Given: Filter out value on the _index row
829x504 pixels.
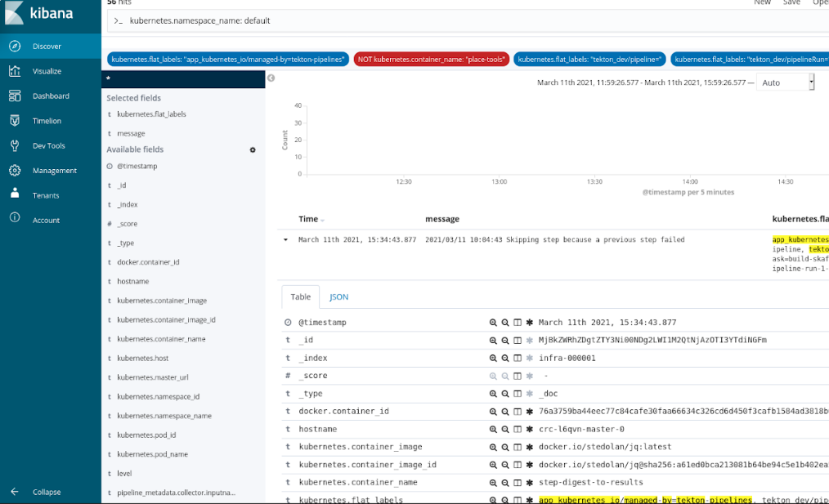Looking at the screenshot, I should (505, 358).
